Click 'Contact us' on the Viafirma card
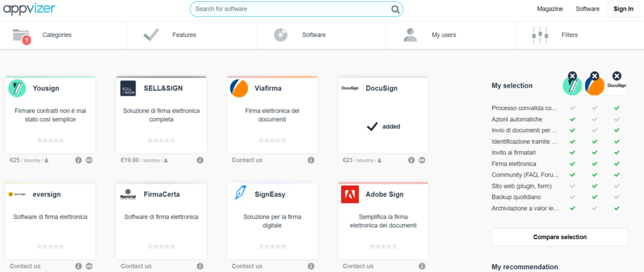 [x=247, y=161]
